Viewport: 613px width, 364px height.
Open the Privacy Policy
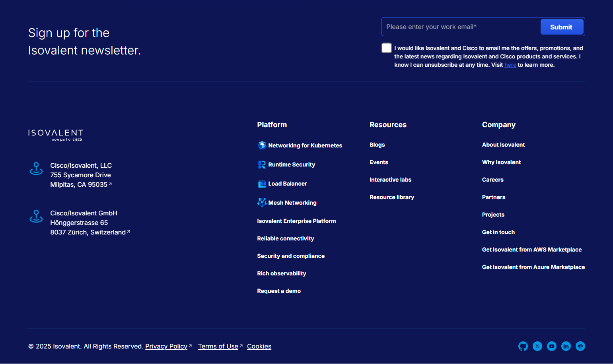166,346
